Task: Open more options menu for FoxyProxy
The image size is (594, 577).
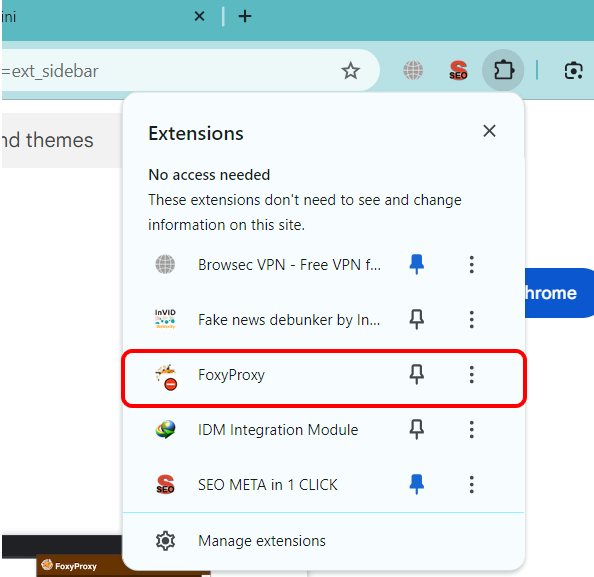Action: click(x=471, y=374)
